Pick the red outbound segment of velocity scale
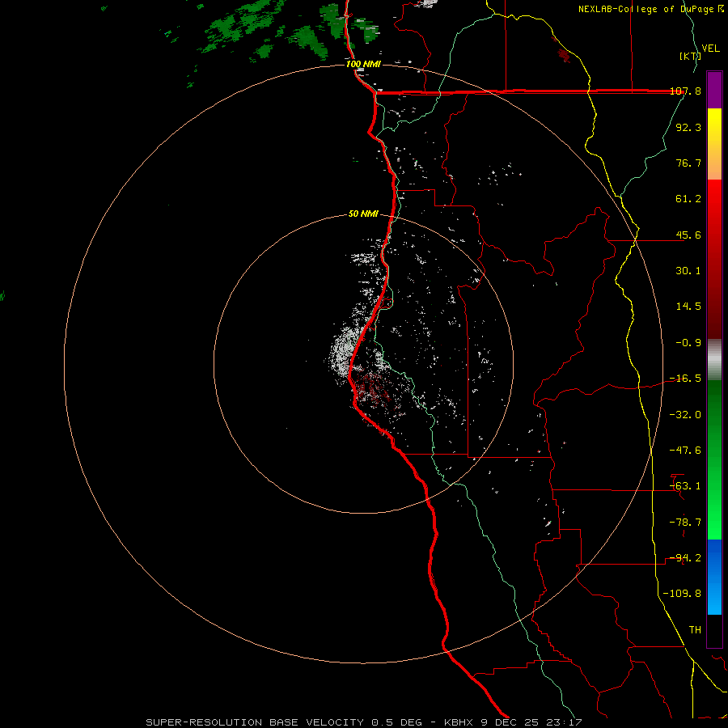 714,259
